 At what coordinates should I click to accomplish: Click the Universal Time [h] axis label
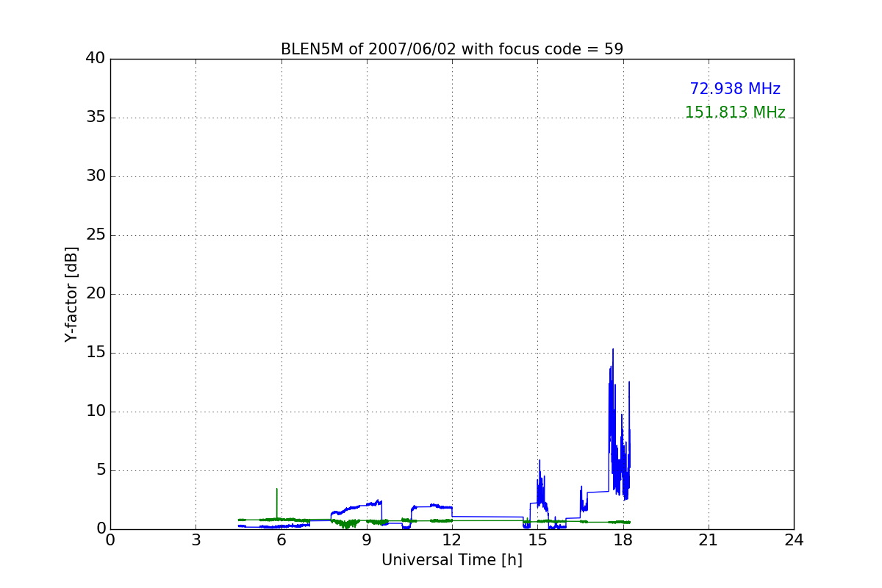(x=451, y=560)
